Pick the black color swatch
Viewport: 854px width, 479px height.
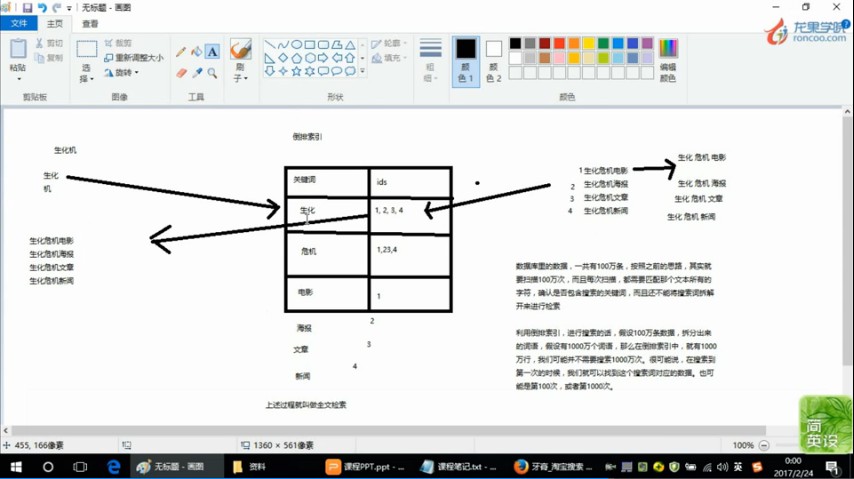(515, 43)
